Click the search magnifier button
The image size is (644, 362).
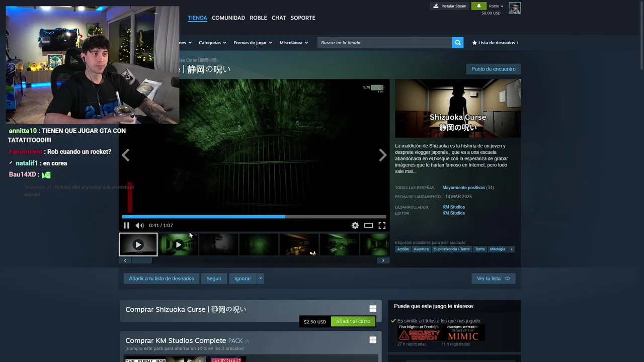point(457,43)
